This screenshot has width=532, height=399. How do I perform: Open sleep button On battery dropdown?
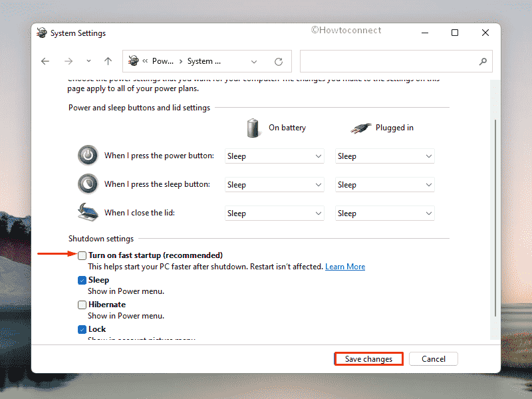(x=275, y=185)
